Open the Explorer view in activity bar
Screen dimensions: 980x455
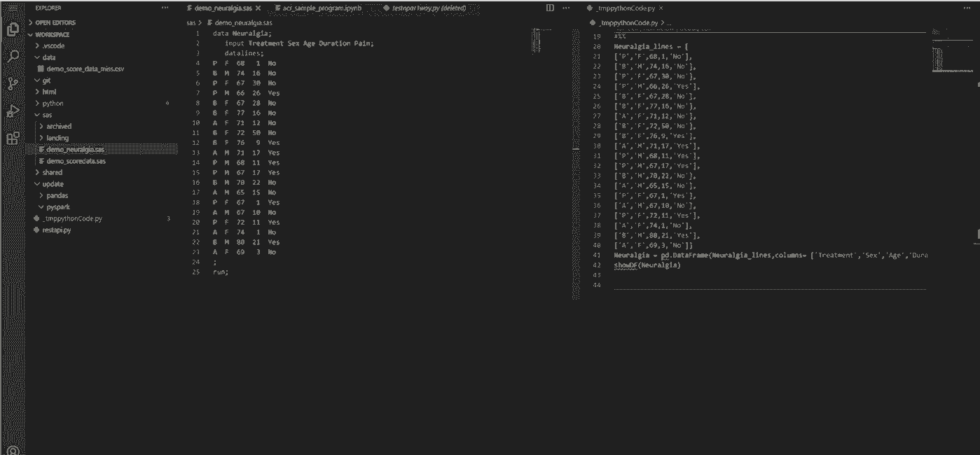(12, 29)
